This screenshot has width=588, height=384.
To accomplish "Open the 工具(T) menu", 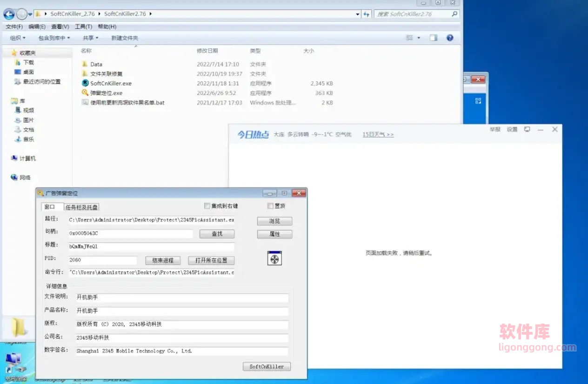I will pyautogui.click(x=83, y=26).
